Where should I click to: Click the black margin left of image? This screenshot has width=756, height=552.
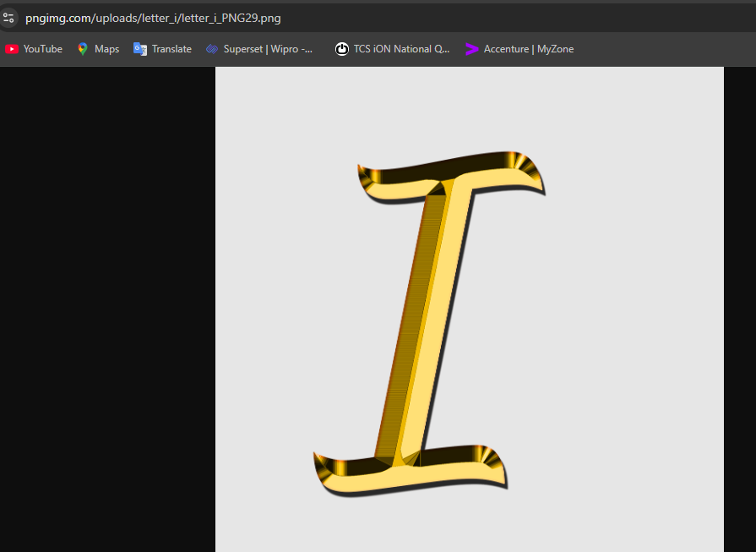pos(107,309)
